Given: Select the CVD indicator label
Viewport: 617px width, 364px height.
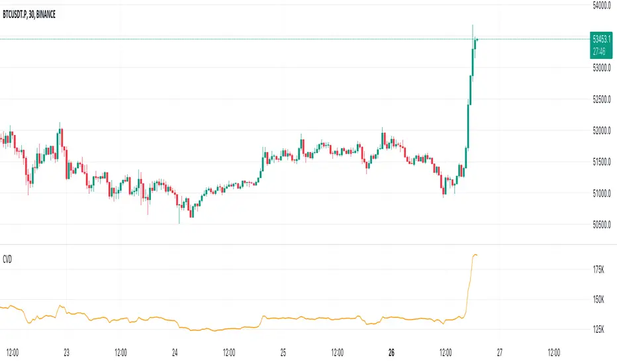Looking at the screenshot, I should tap(10, 261).
